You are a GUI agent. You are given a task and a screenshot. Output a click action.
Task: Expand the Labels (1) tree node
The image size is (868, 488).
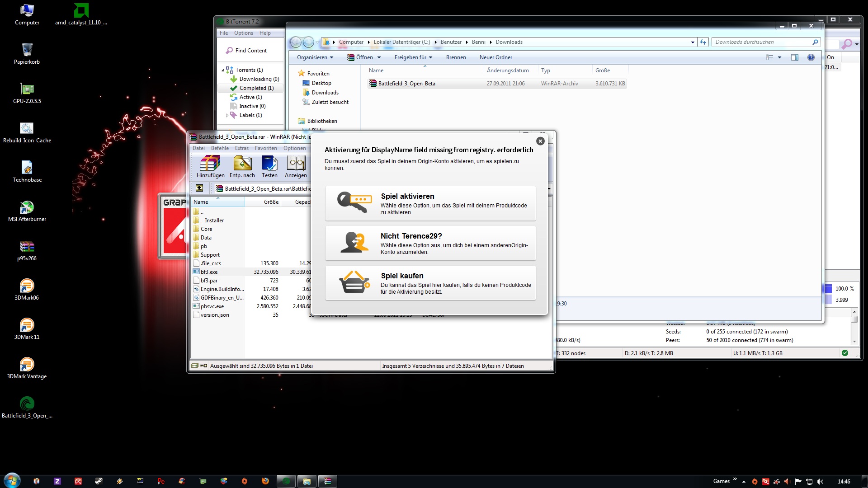pos(227,115)
